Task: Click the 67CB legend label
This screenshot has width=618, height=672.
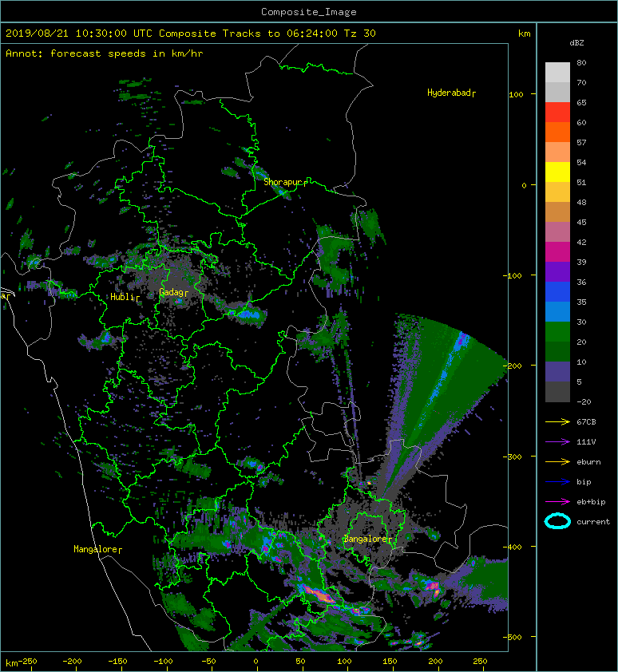Action: 586,421
